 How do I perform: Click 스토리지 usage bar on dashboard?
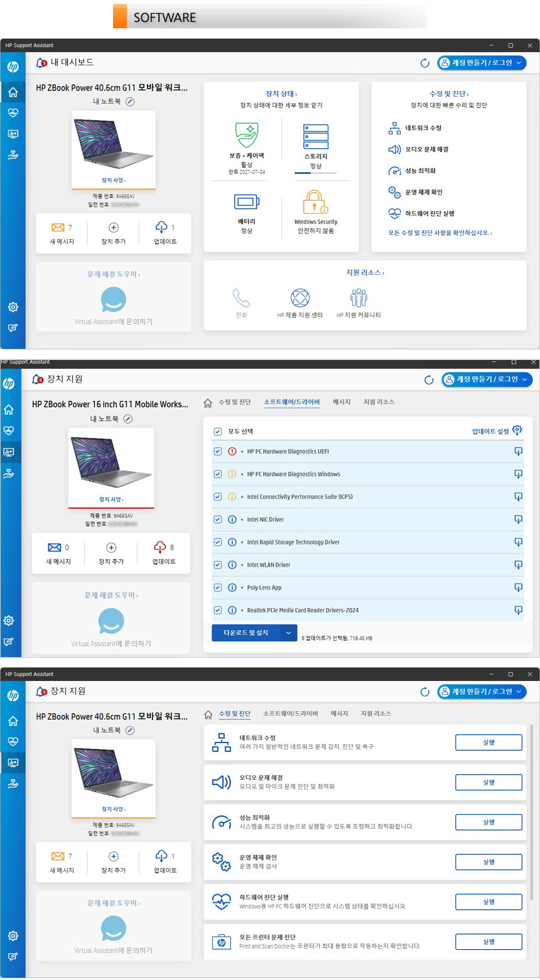315,173
